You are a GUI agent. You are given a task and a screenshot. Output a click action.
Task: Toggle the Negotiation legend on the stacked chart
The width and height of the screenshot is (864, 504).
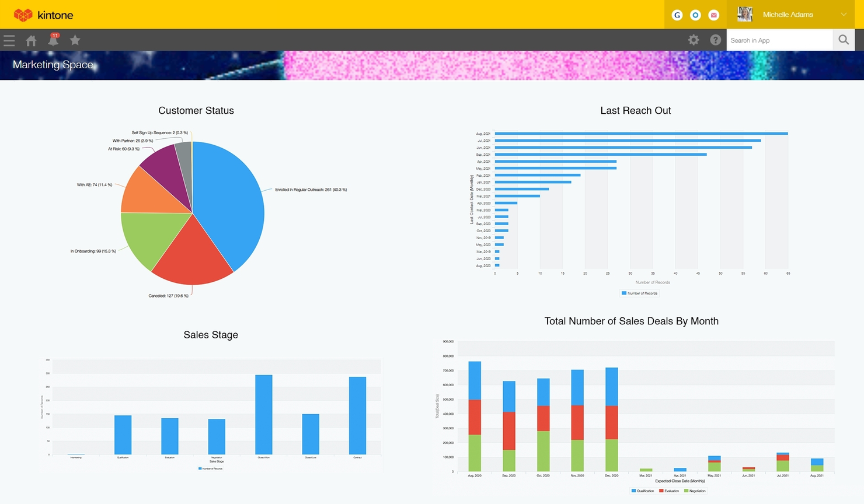(x=695, y=491)
